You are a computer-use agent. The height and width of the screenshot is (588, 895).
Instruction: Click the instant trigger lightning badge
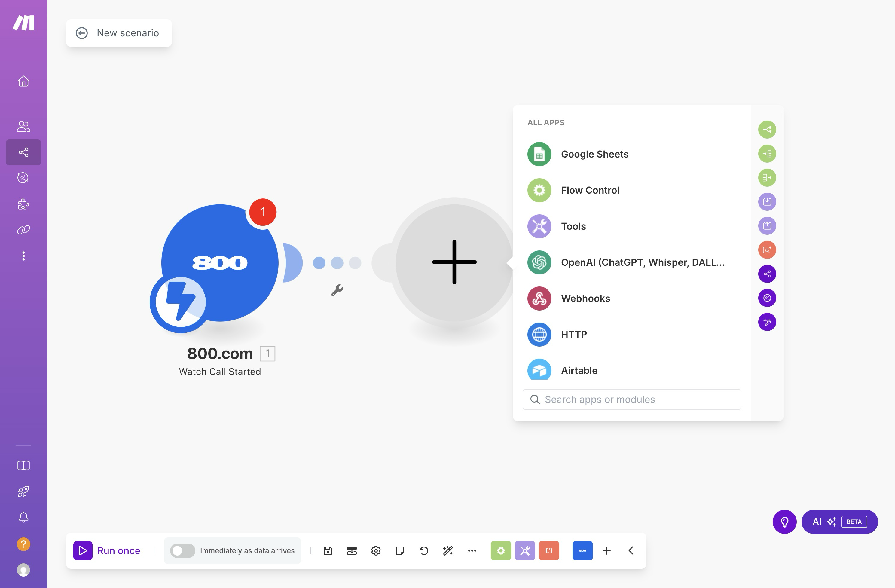tap(181, 302)
